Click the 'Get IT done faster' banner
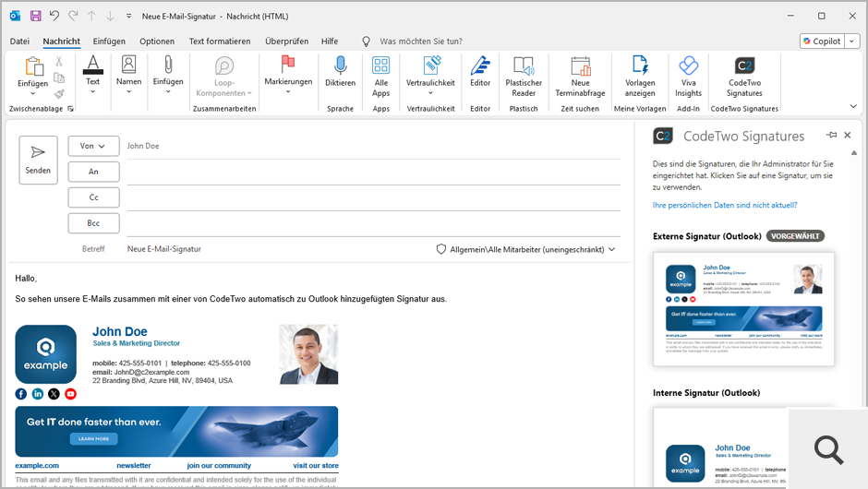The width and height of the screenshot is (868, 489). pyautogui.click(x=176, y=432)
